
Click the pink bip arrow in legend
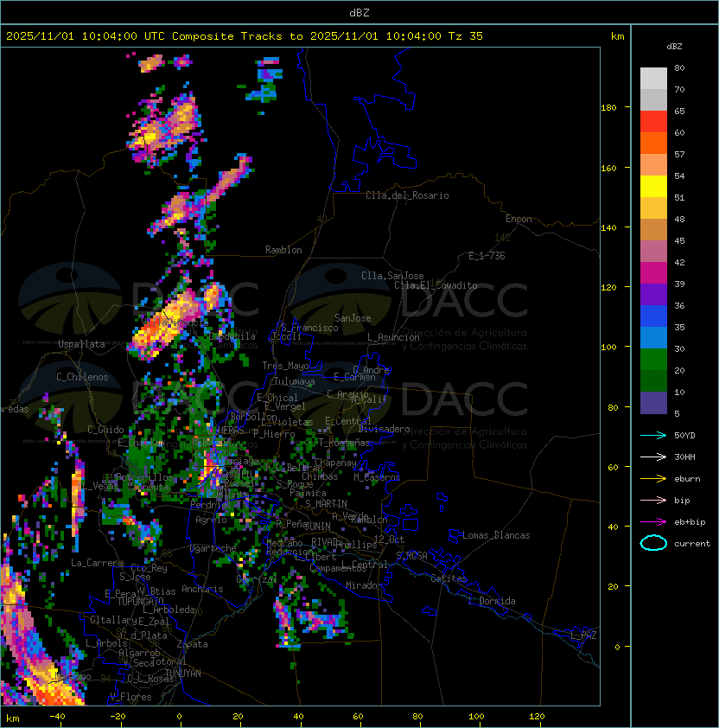coord(653,500)
